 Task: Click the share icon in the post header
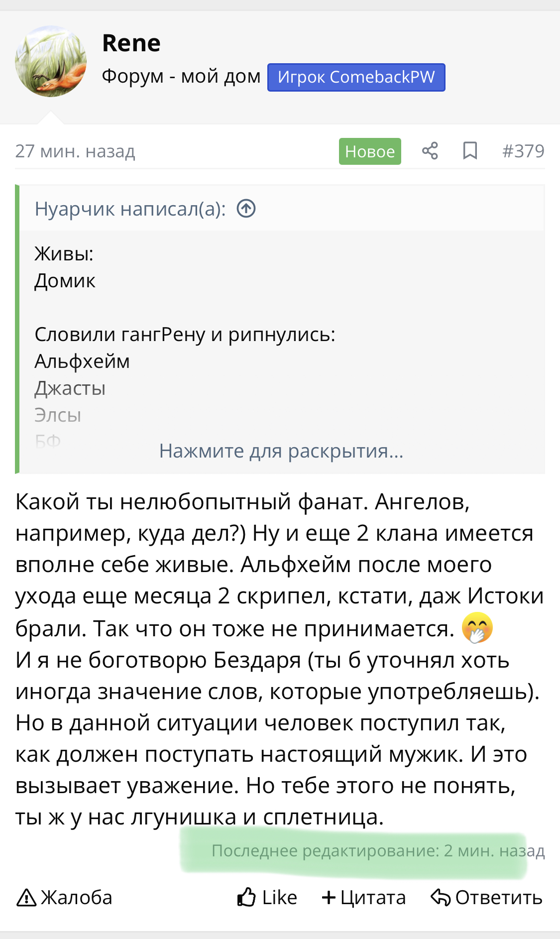click(x=430, y=151)
